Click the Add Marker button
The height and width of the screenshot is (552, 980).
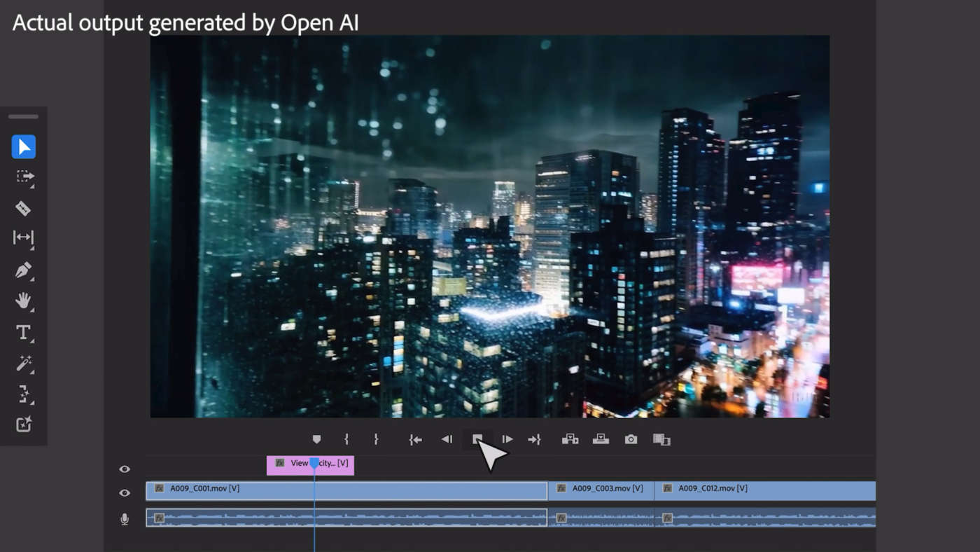click(x=316, y=439)
